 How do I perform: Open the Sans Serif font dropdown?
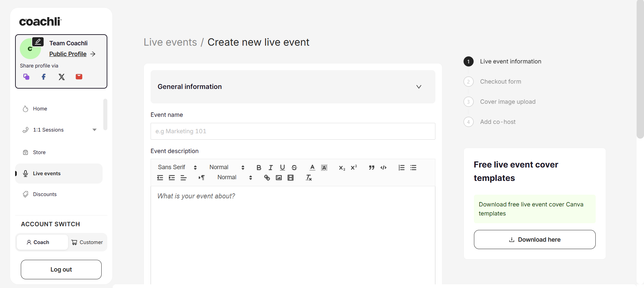[177, 167]
